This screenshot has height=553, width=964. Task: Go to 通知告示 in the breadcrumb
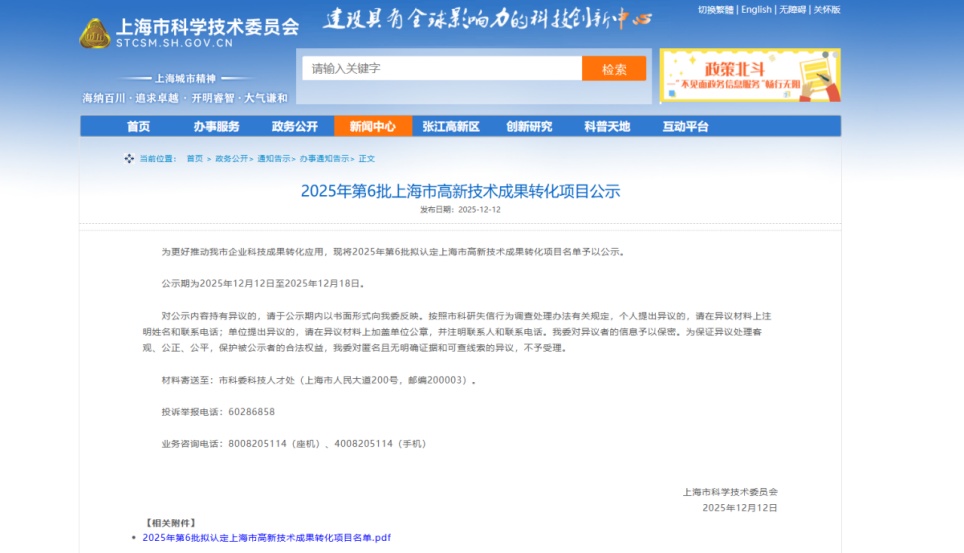pos(274,159)
